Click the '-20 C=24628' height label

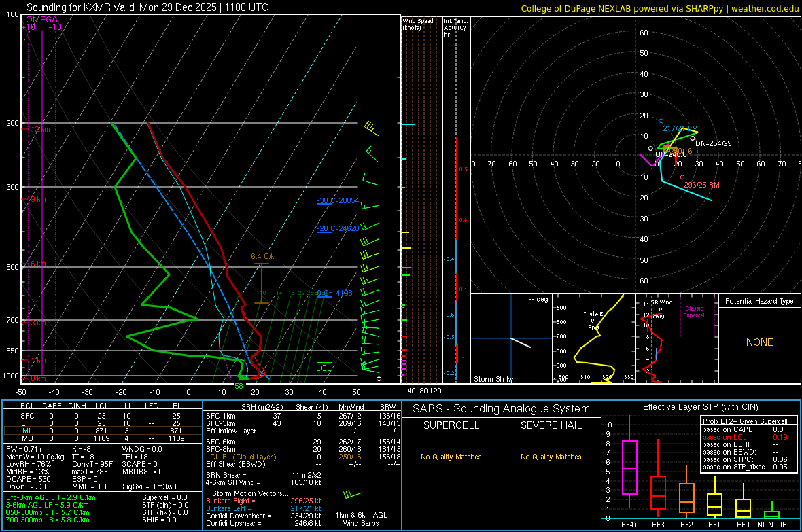click(x=338, y=228)
